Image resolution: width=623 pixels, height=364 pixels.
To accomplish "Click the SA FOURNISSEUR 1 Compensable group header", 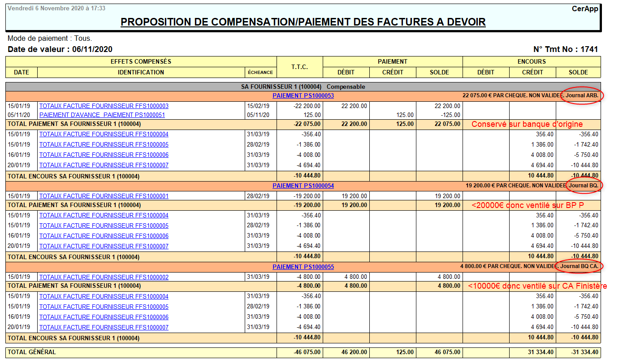I will [303, 87].
